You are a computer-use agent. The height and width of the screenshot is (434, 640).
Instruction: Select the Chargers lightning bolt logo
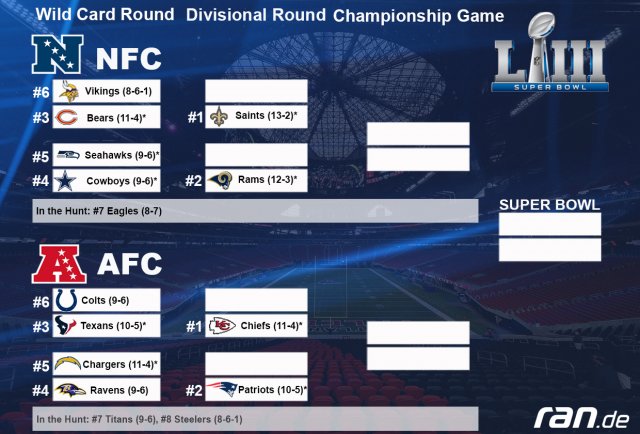pos(67,363)
